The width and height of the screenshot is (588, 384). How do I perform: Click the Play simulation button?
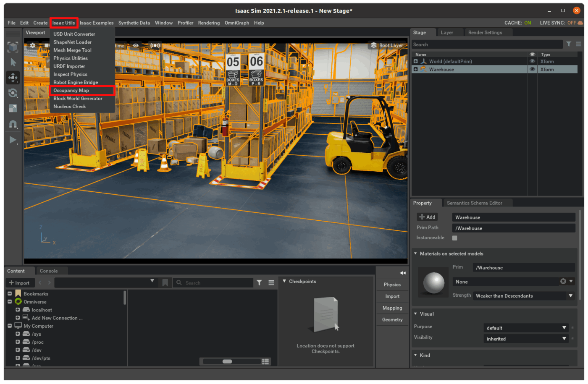tap(13, 140)
